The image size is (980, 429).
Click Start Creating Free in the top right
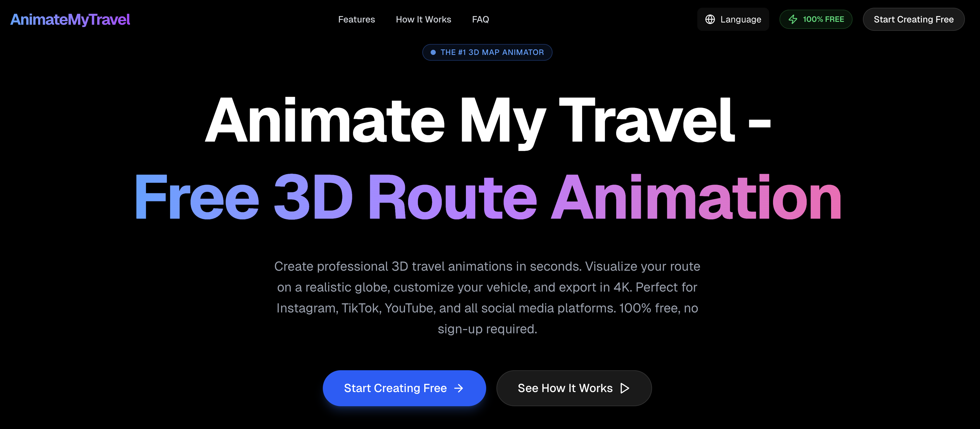pos(914,19)
